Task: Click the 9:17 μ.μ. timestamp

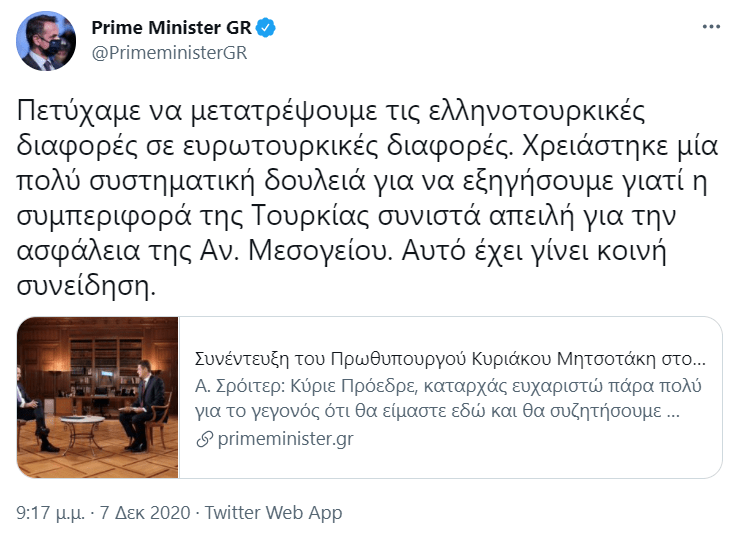Action: [x=51, y=513]
